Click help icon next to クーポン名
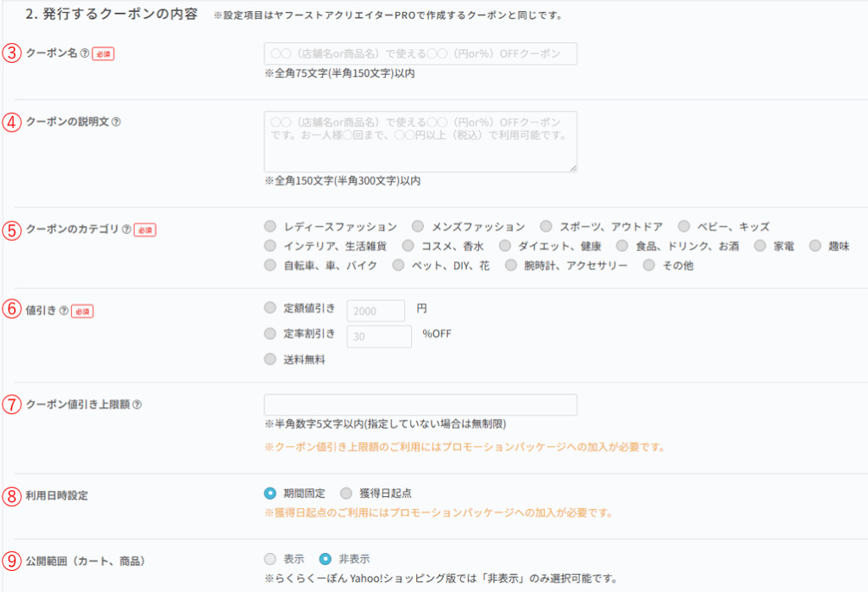This screenshot has width=868, height=592. point(85,53)
